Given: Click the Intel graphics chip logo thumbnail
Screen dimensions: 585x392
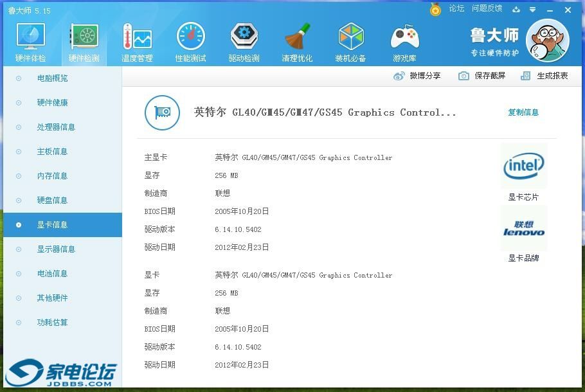Looking at the screenshot, I should (x=524, y=165).
